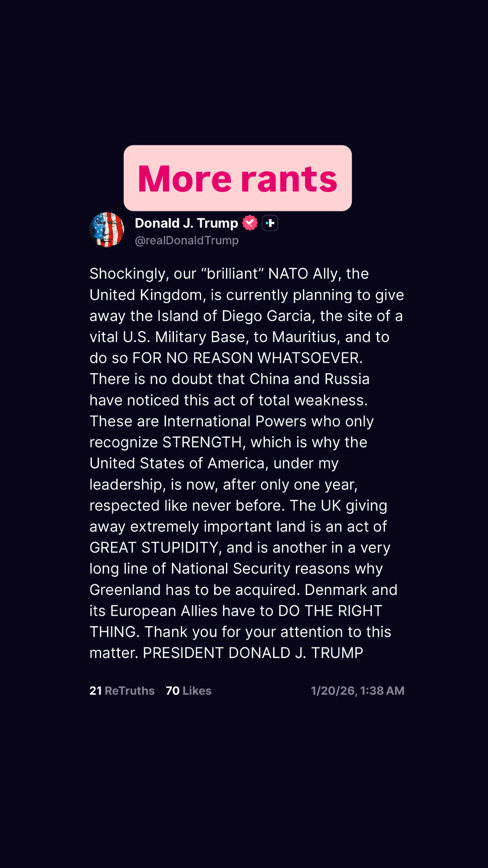Click the China and Russia mention
488x868 pixels.
point(309,379)
